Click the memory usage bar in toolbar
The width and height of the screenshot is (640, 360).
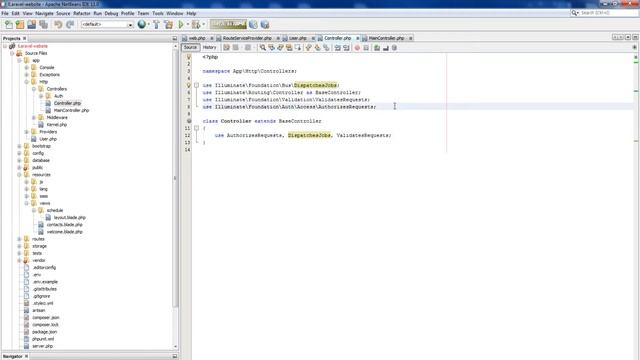coord(228,24)
